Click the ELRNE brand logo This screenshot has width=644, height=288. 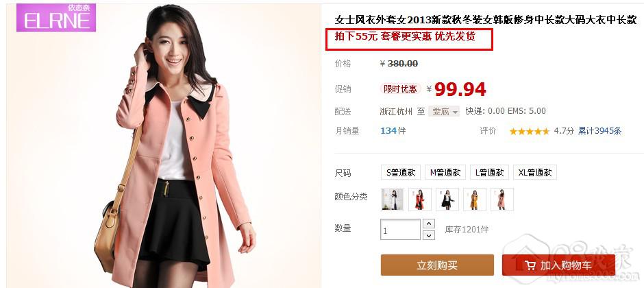pos(56,18)
